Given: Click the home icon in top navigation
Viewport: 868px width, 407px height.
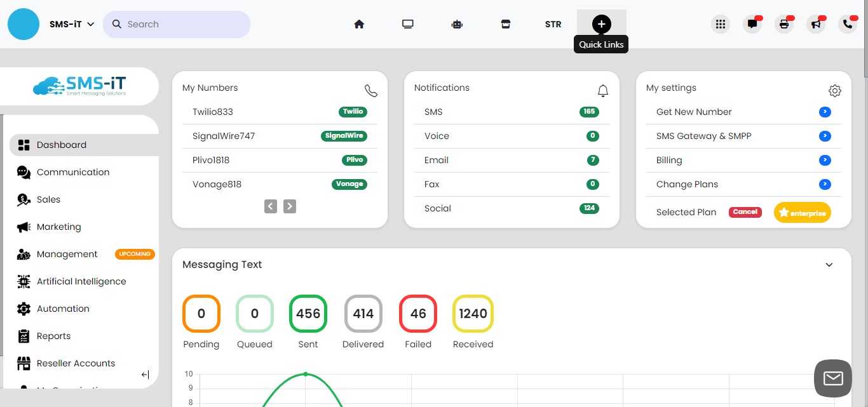Looking at the screenshot, I should click(359, 24).
